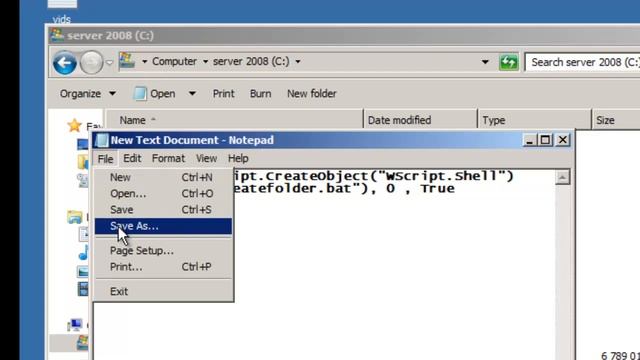Expand the arrow after Computer in breadcrumb

coord(205,62)
